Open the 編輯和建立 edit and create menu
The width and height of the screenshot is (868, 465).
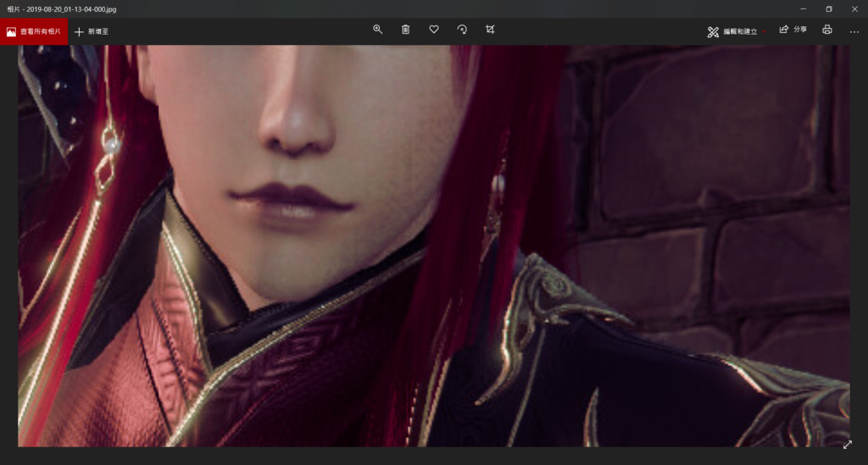pos(737,31)
